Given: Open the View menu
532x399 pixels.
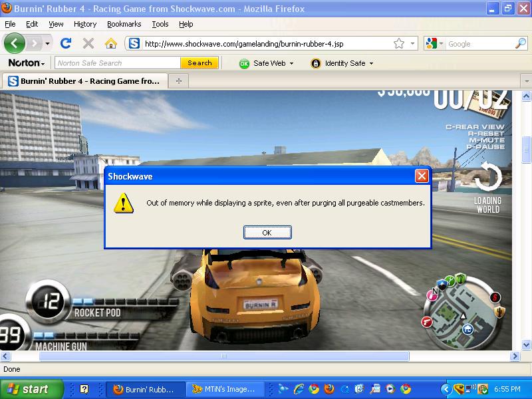Looking at the screenshot, I should 56,24.
